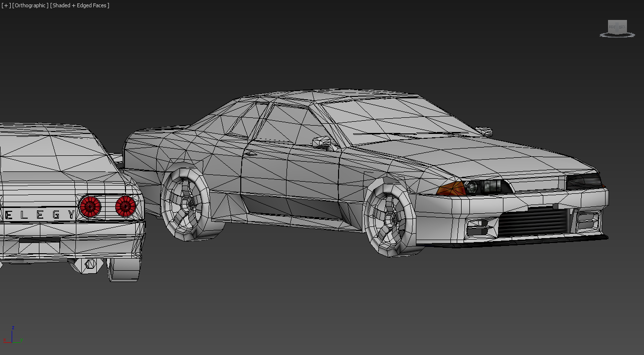Click the right red round taillight
The width and height of the screenshot is (644, 355).
pos(125,206)
